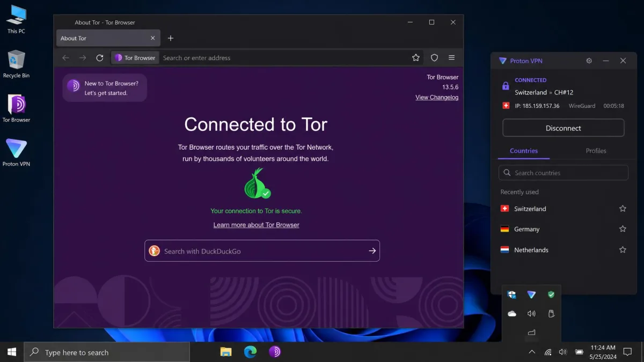Screen dimensions: 644x362
Task: Open a new tab with the plus button
Action: click(171, 38)
